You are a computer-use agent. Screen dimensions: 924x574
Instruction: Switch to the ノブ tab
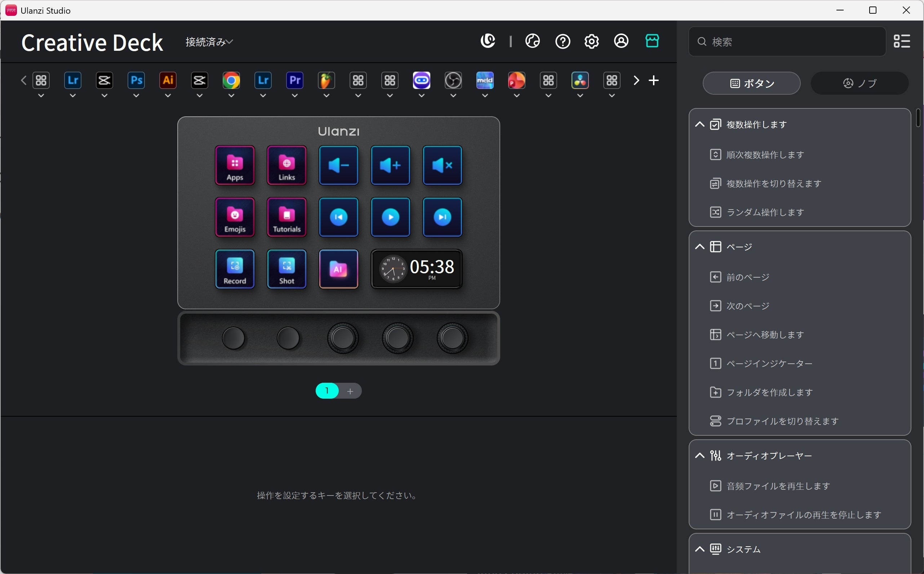859,83
